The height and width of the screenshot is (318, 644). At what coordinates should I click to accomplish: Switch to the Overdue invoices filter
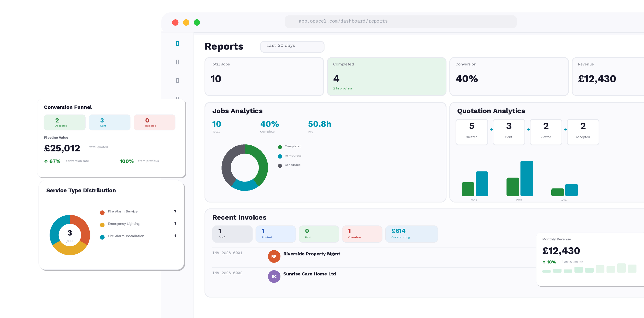362,234
